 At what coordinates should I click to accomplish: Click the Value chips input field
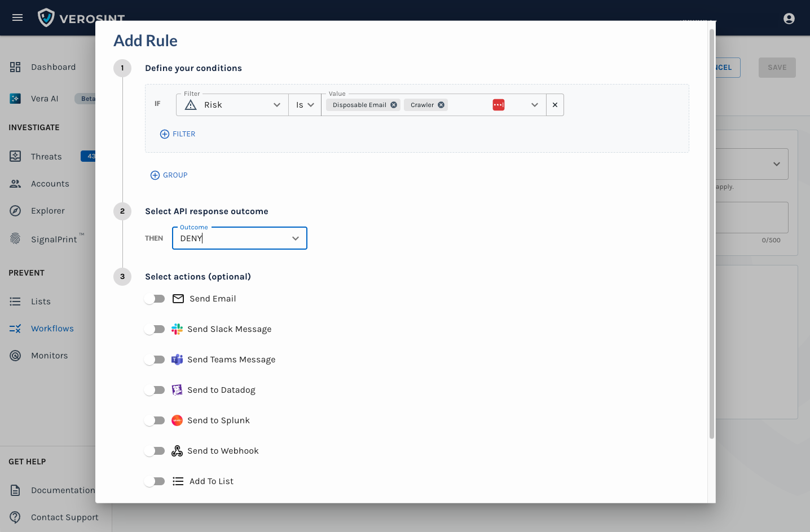tap(434, 105)
